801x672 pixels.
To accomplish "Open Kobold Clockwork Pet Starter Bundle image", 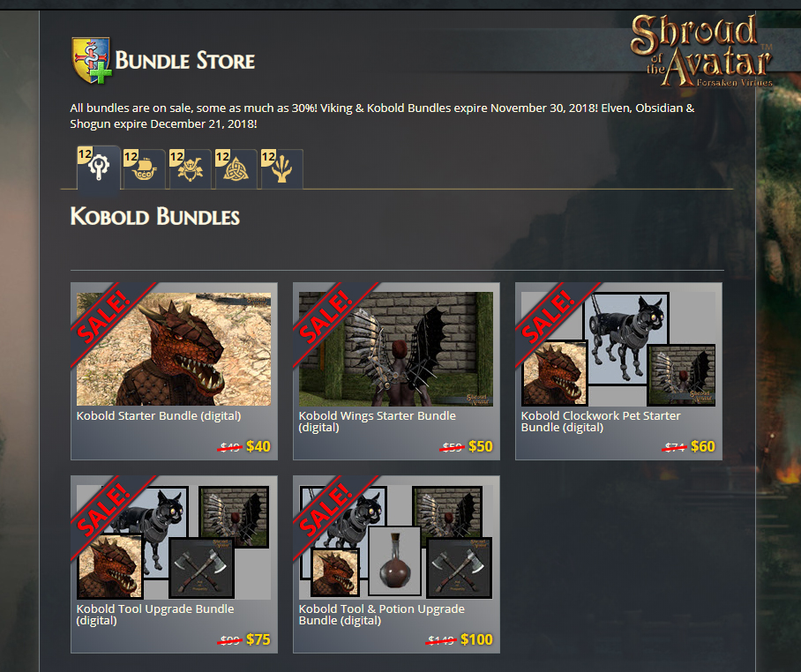I will [618, 348].
